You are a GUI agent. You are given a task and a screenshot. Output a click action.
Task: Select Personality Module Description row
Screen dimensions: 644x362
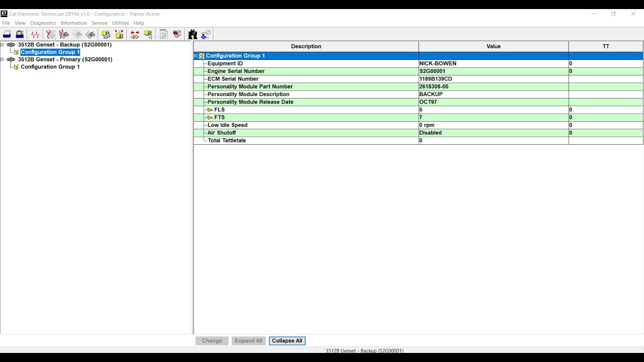[418, 95]
